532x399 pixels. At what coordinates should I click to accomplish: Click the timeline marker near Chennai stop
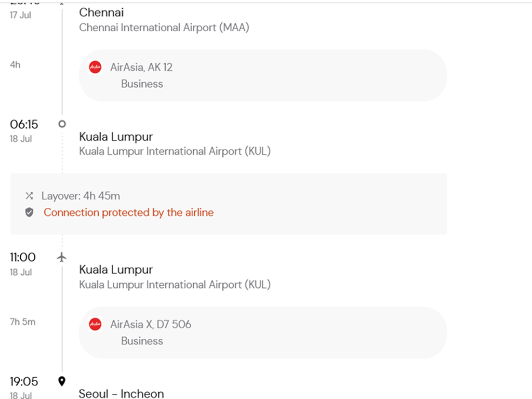point(61,4)
